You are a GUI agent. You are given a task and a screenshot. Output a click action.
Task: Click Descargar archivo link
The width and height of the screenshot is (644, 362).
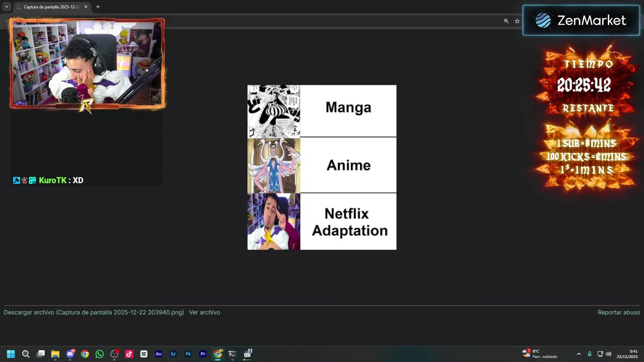94,312
